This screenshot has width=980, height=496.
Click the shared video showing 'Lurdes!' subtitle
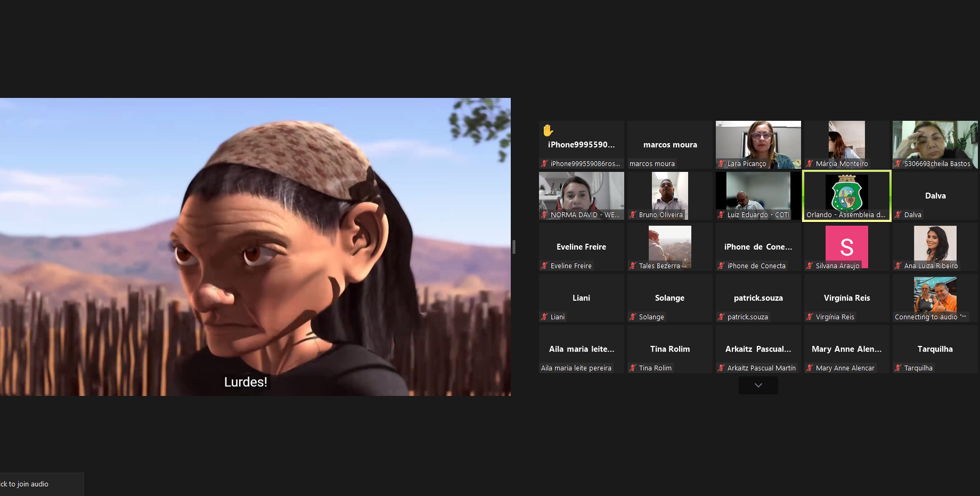pos(255,246)
